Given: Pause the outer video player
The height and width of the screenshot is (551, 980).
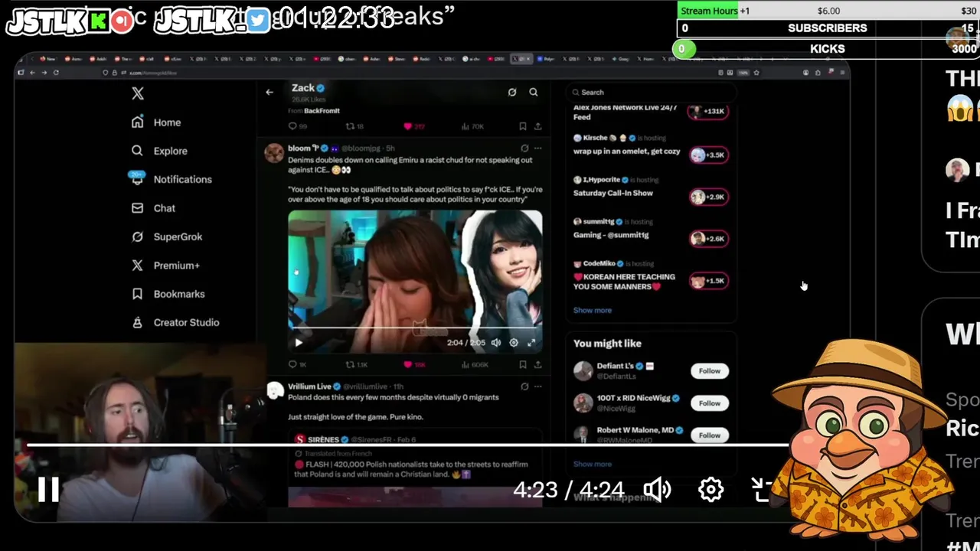Looking at the screenshot, I should tap(49, 490).
